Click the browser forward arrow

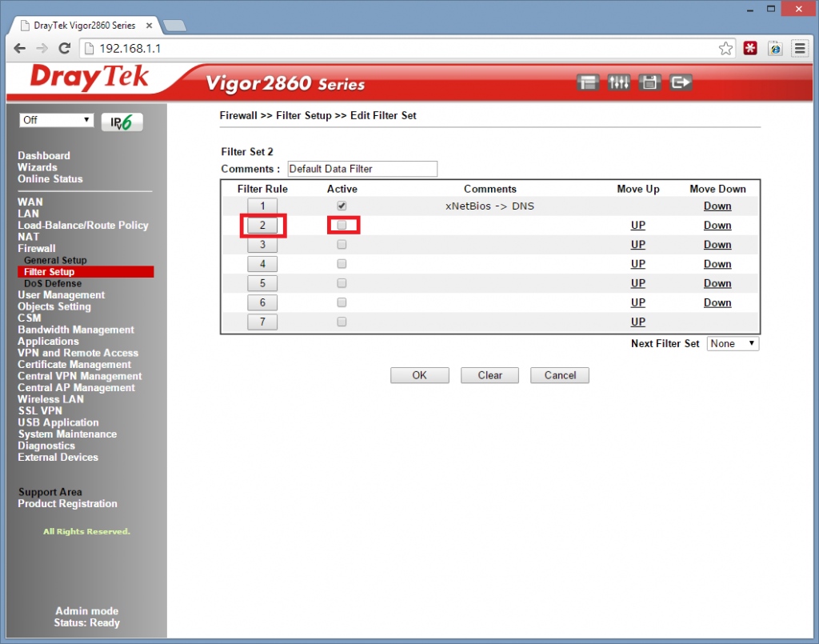point(42,49)
